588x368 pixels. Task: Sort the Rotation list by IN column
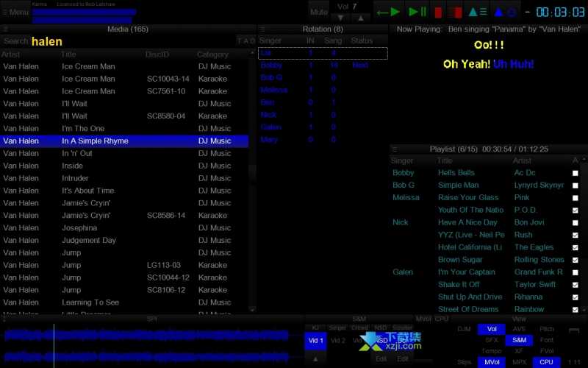[310, 40]
